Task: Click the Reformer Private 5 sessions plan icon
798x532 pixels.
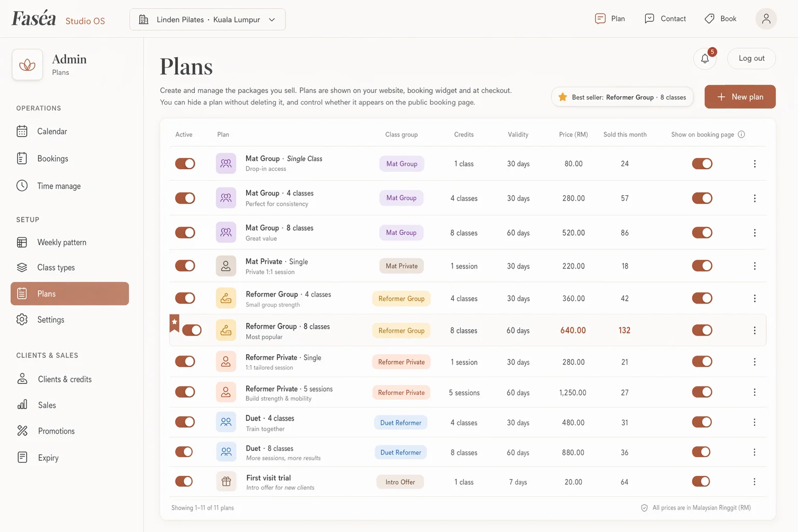Action: tap(226, 392)
